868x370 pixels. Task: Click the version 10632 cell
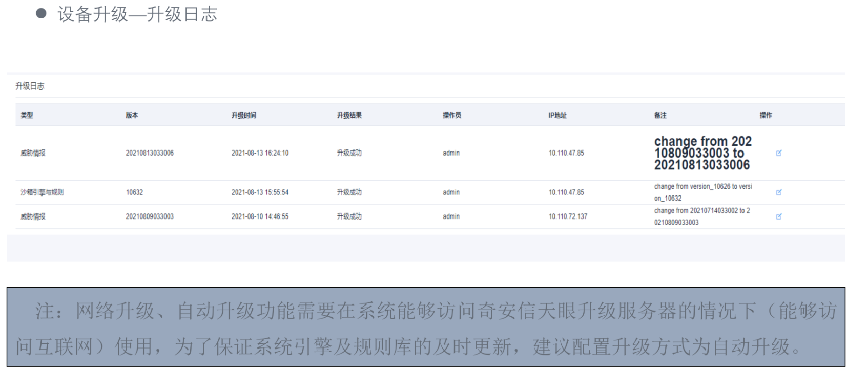click(x=134, y=192)
